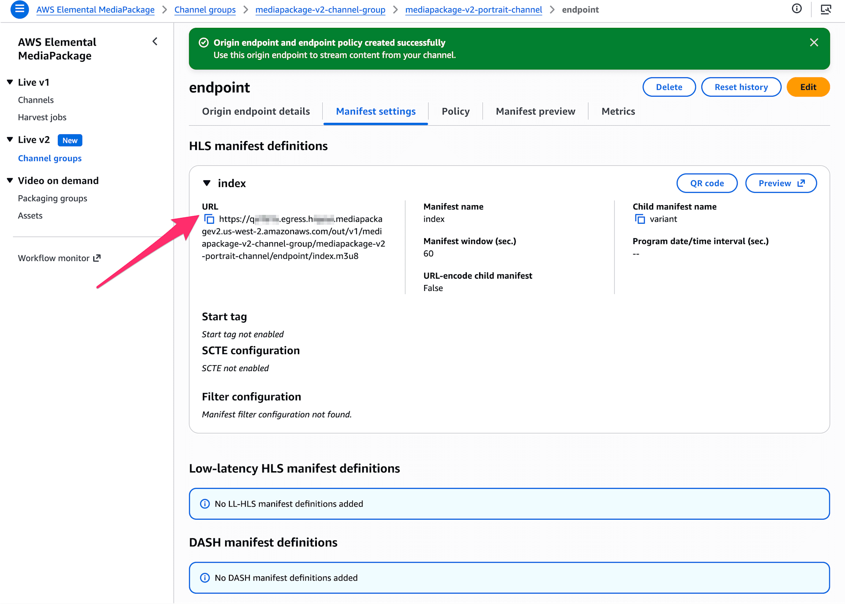Image resolution: width=845 pixels, height=616 pixels.
Task: Click the info panel icon
Action: 796,9
